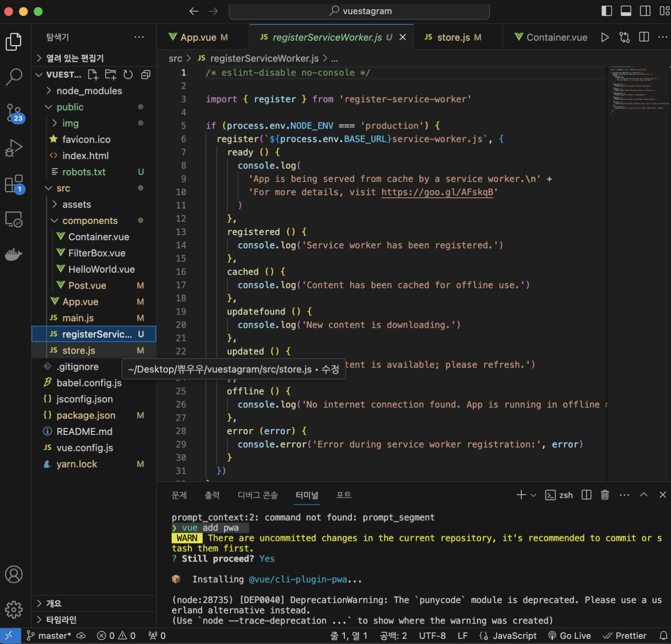
Task: Open the 디버그 콘솔 panel tab
Action: [257, 495]
